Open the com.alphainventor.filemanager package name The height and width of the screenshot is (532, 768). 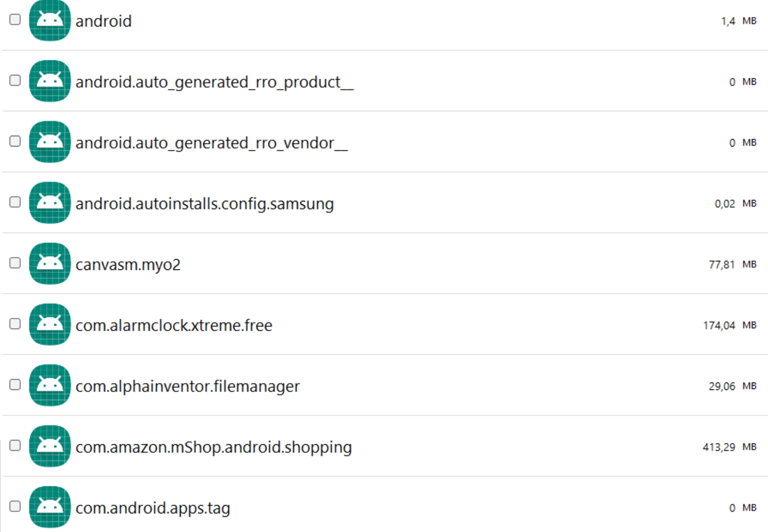pyautogui.click(x=188, y=387)
